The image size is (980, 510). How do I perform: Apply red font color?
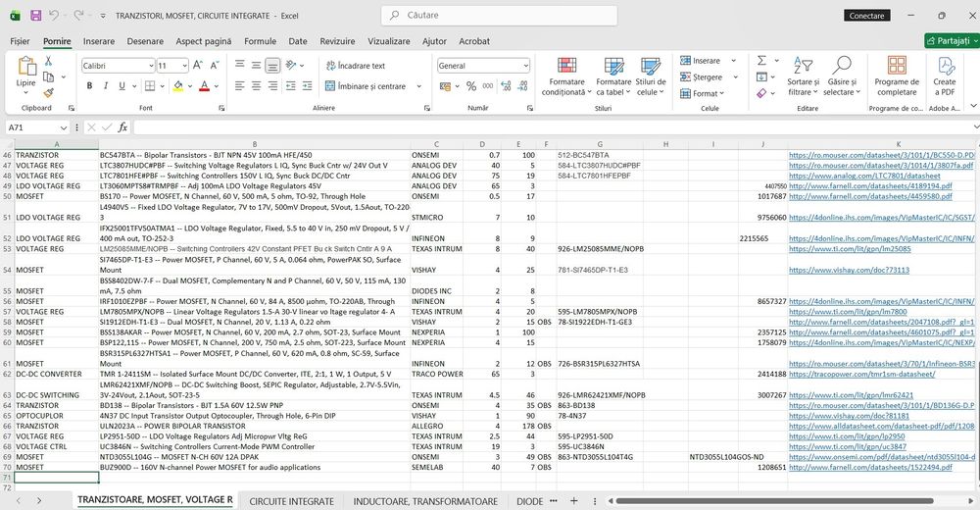point(205,85)
